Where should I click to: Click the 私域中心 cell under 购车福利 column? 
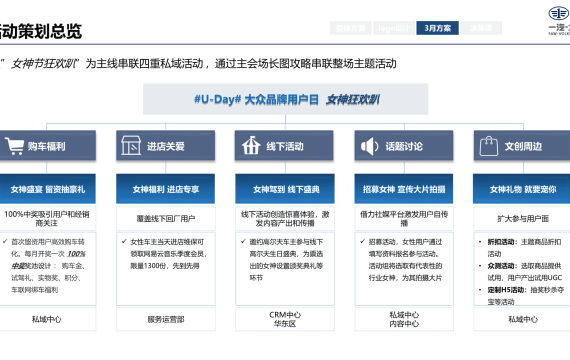coord(47,319)
